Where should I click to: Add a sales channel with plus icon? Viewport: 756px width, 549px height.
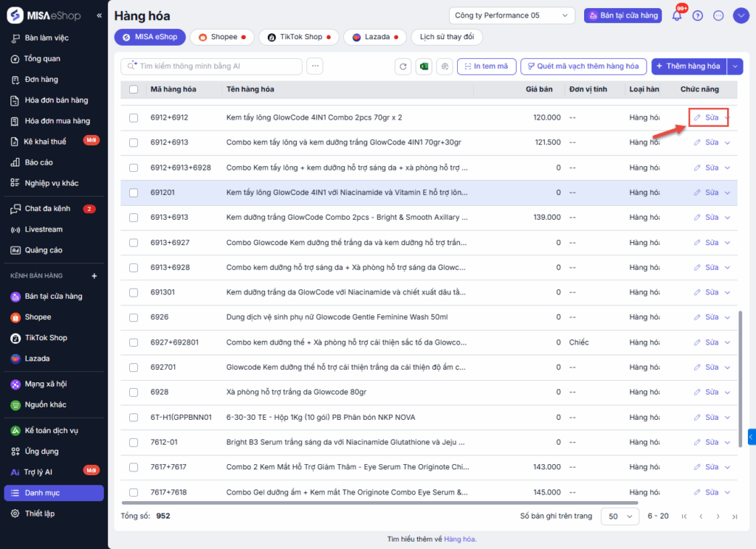coord(94,276)
